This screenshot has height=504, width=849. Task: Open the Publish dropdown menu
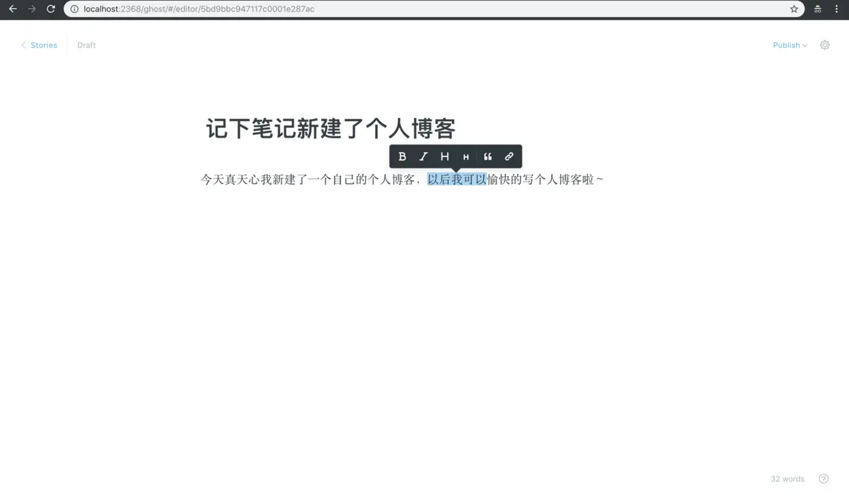tap(789, 45)
